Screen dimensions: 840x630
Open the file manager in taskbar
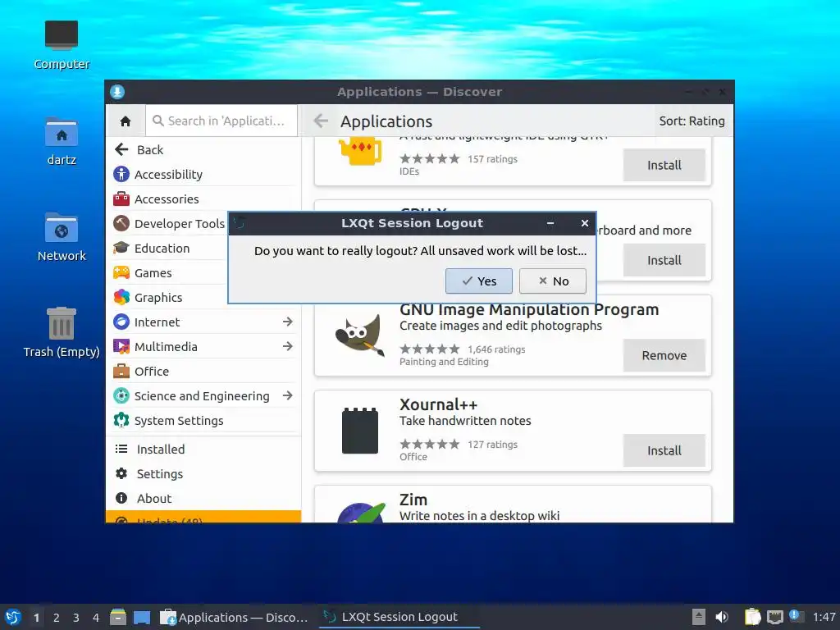pos(118,617)
